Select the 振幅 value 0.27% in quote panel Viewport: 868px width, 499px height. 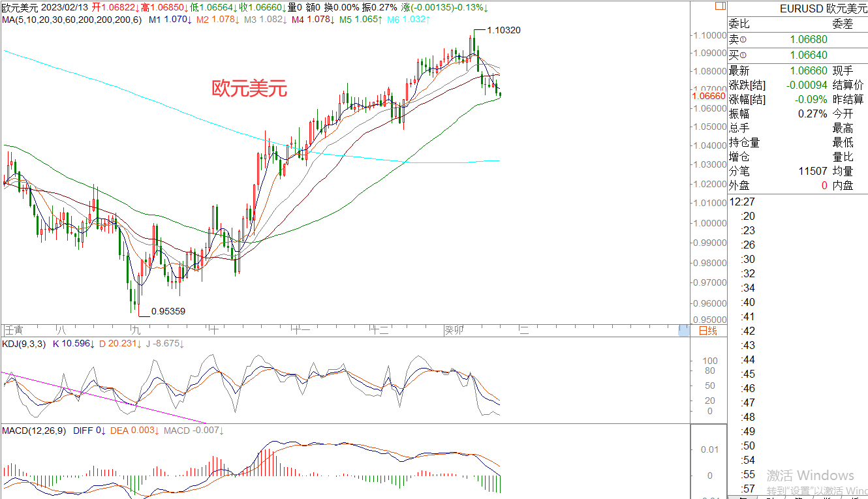[813, 113]
